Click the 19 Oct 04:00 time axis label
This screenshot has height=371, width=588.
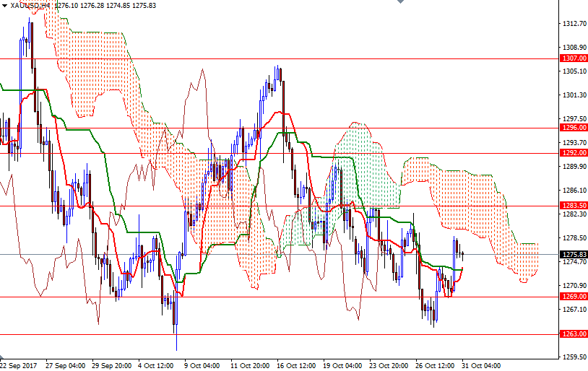tap(342, 365)
